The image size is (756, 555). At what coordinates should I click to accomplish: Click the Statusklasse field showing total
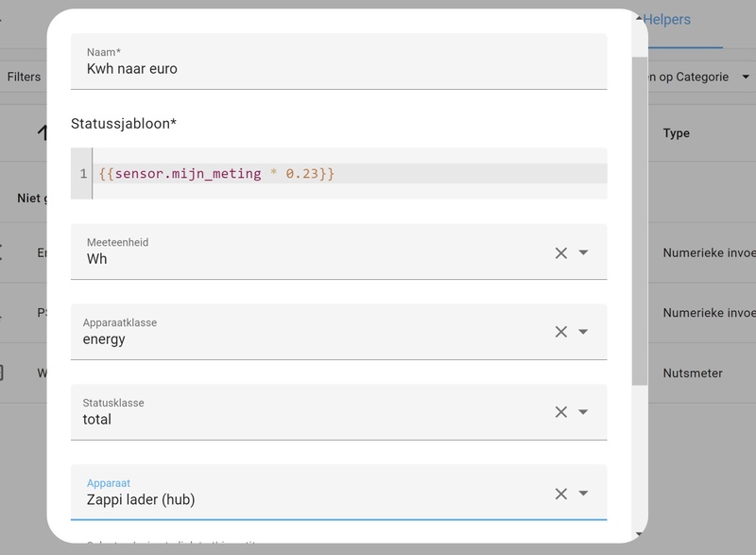pos(312,419)
